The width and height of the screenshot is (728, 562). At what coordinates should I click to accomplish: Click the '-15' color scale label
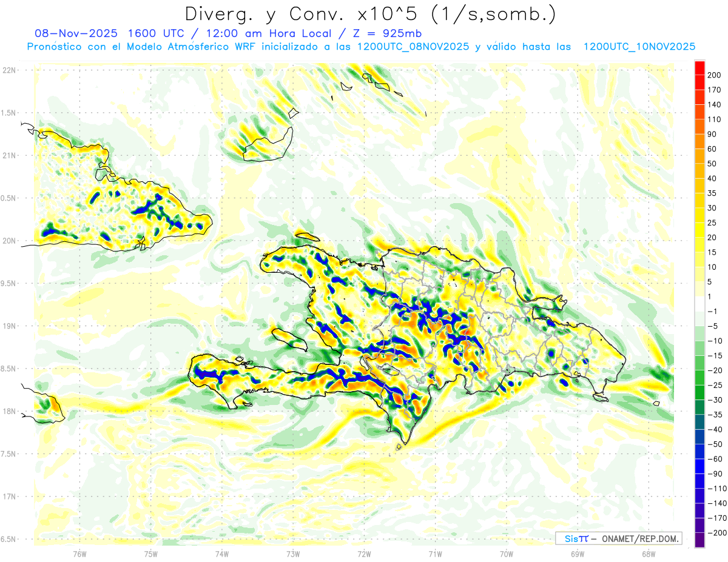coord(716,356)
